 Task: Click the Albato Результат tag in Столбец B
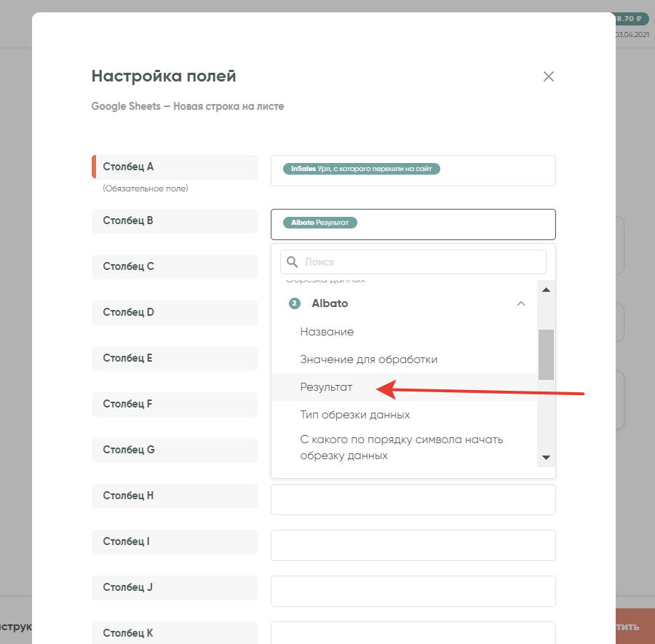[320, 223]
